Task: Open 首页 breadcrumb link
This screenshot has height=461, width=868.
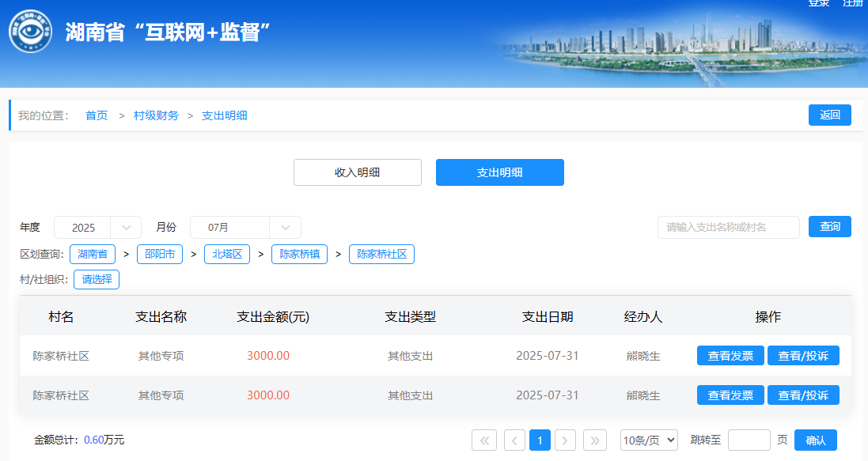Action: [97, 115]
